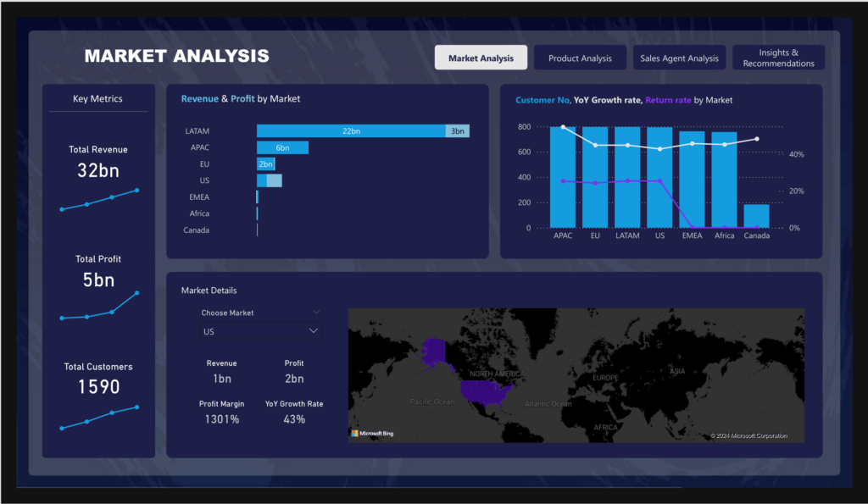
Task: Click the chevron beside the Choose Market header
Action: (316, 312)
